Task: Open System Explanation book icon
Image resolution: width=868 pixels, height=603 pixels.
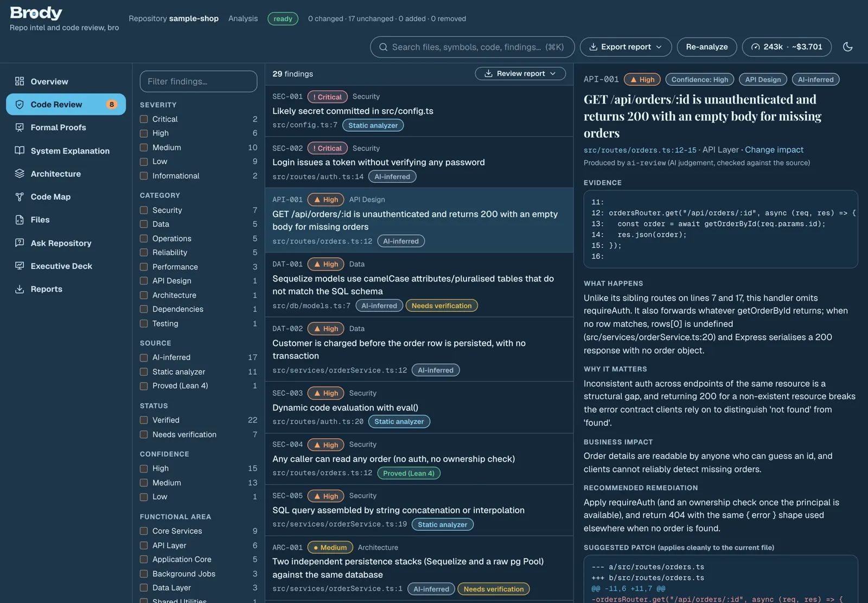Action: (x=20, y=151)
